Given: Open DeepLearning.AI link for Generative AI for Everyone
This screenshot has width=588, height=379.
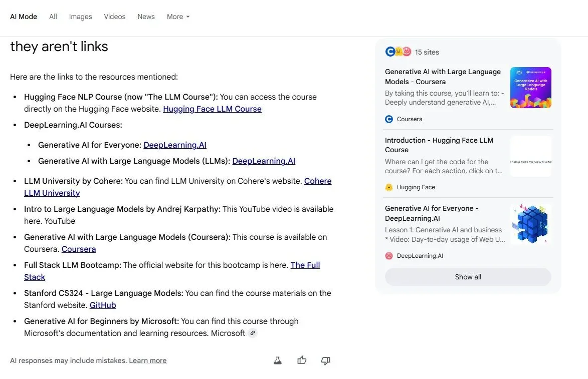Looking at the screenshot, I should 175,145.
